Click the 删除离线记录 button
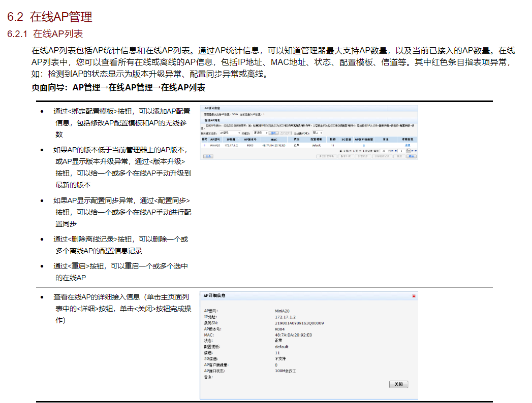 click(x=382, y=156)
